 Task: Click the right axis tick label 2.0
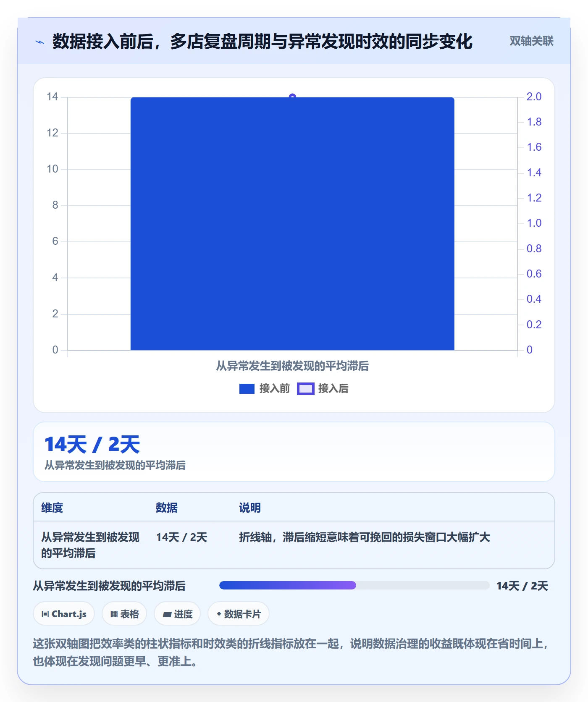tap(534, 97)
